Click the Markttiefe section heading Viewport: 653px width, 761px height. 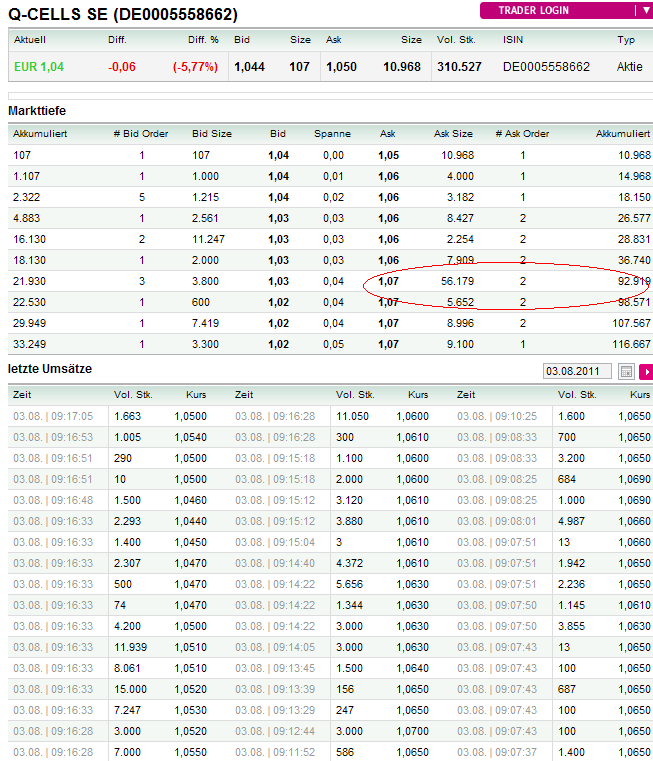pos(37,111)
